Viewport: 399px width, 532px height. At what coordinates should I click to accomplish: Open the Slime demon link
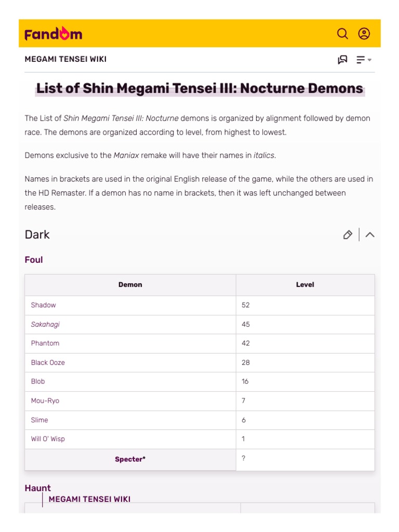tap(39, 420)
